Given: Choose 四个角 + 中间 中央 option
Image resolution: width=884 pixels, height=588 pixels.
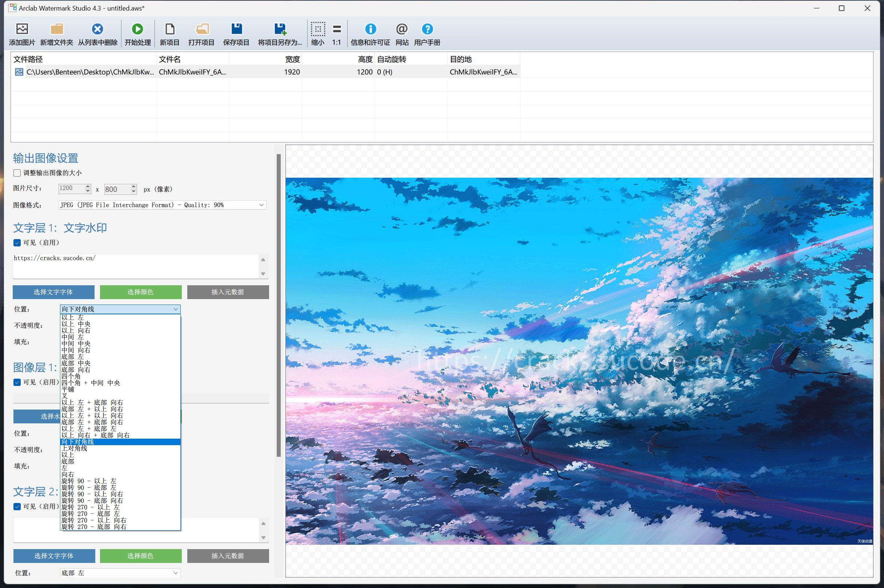Looking at the screenshot, I should coord(120,383).
